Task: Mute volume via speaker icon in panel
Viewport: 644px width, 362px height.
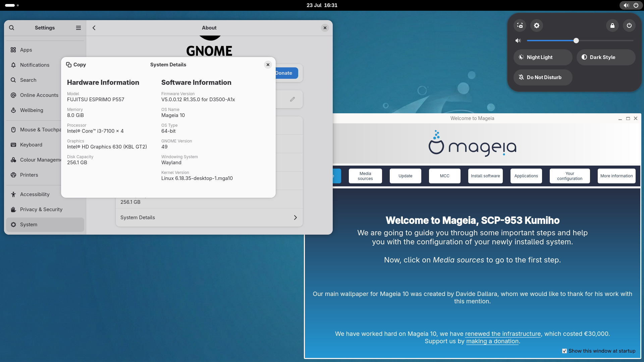Action: (518, 41)
